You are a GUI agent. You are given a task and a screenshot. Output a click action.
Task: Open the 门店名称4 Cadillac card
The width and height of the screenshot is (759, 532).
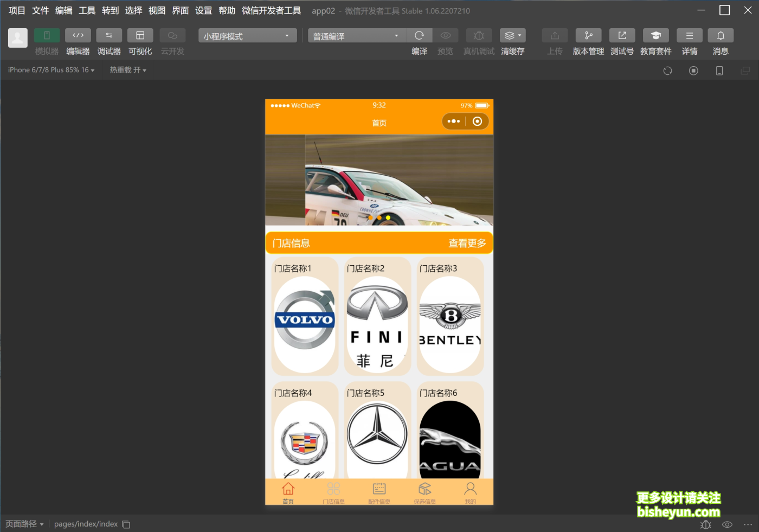coord(305,431)
